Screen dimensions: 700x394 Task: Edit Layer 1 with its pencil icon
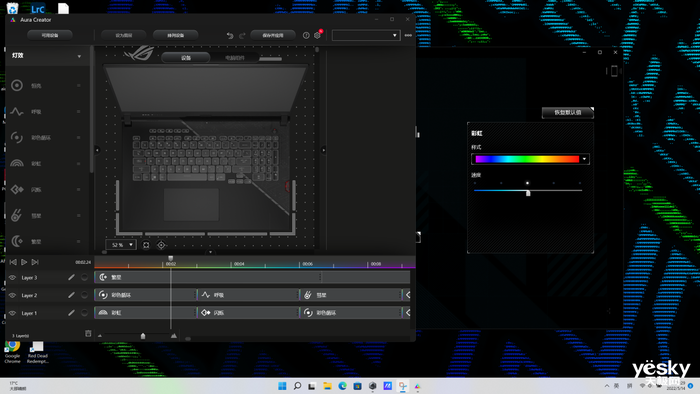click(71, 313)
